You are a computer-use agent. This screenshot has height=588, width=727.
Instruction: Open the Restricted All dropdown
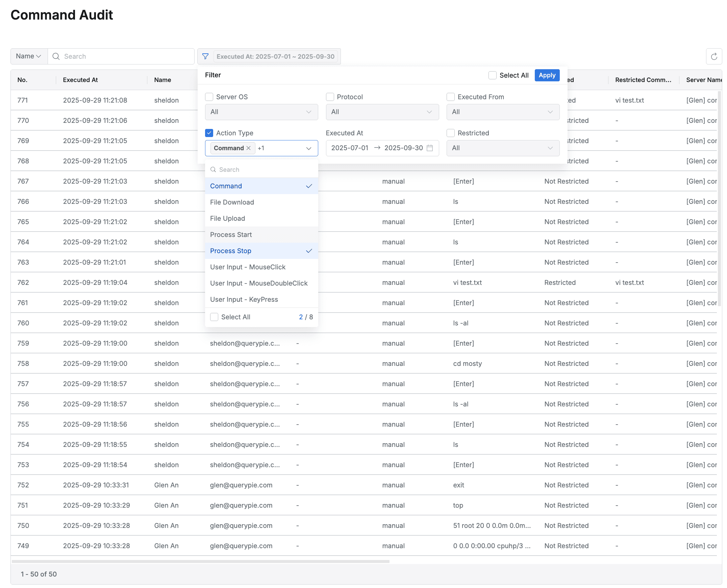503,148
